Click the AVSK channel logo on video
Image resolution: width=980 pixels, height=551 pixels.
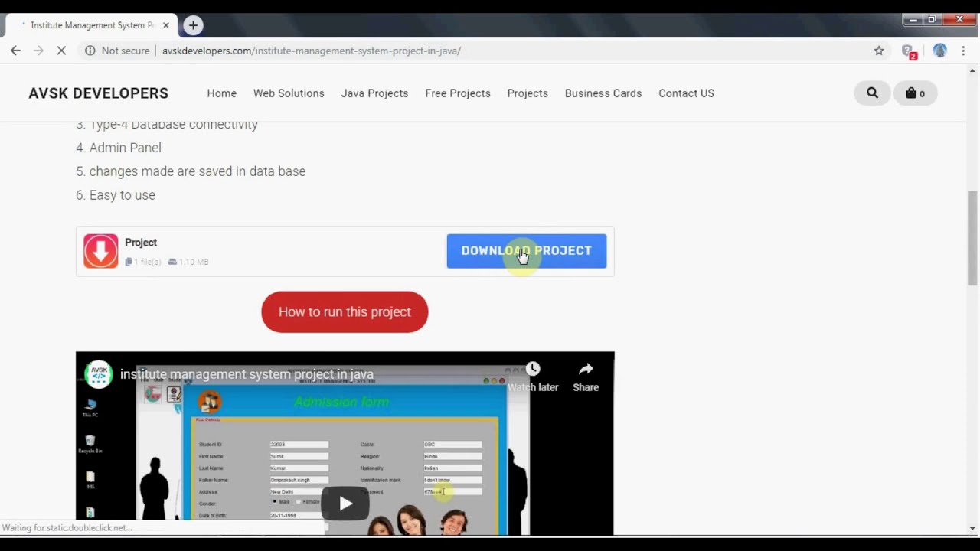click(x=99, y=374)
